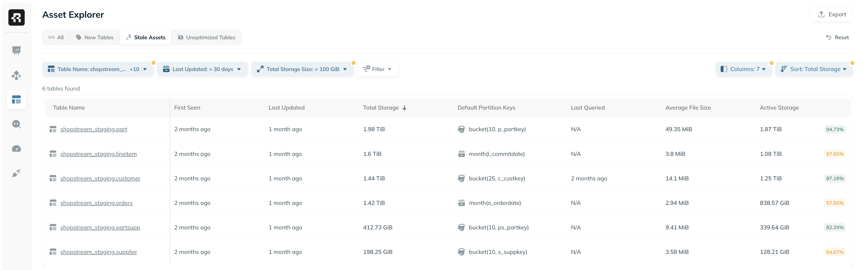Select the All assets tab
This screenshot has width=868, height=270.
coord(55,37)
